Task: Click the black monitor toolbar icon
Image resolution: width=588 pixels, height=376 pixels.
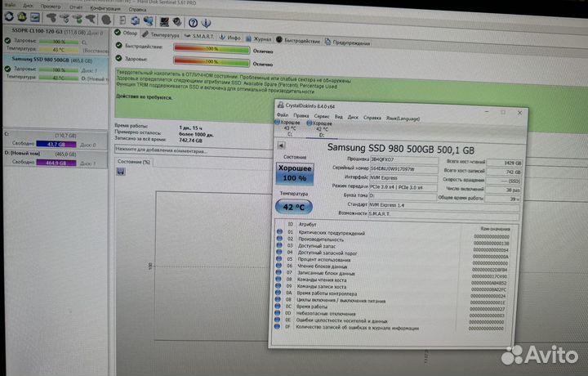Action: click(164, 22)
